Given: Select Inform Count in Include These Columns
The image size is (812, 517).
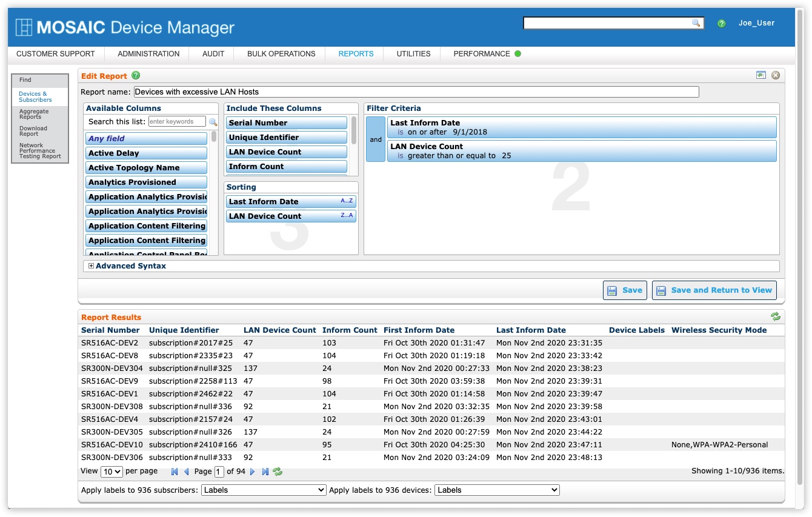Looking at the screenshot, I should click(x=287, y=167).
